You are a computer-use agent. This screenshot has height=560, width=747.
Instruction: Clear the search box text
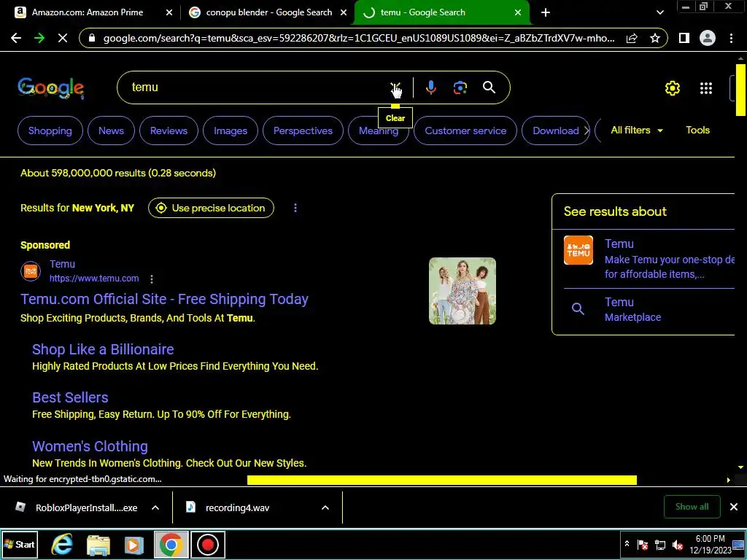[x=395, y=87]
